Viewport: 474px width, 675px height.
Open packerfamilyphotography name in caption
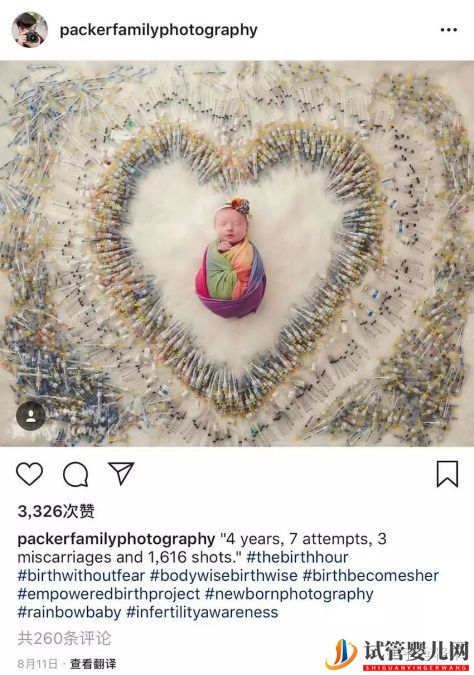click(116, 539)
